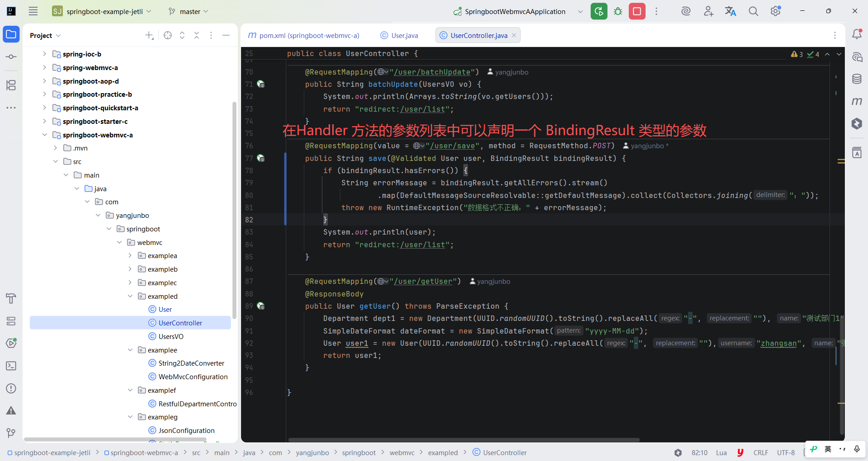Open Project panel options kebab menu
Image resolution: width=868 pixels, height=461 pixels.
[x=211, y=35]
